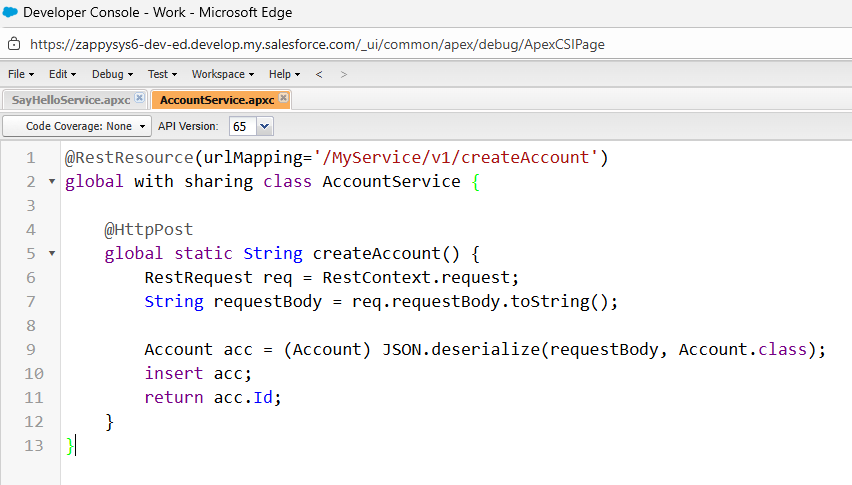Close the AccountService.apxc tab
This screenshot has width=852, height=485.
pos(283,98)
